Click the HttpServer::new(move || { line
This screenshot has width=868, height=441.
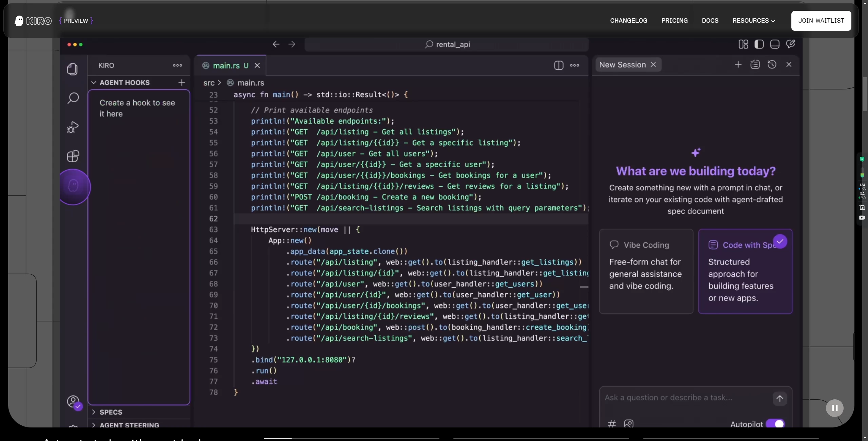[x=305, y=230]
